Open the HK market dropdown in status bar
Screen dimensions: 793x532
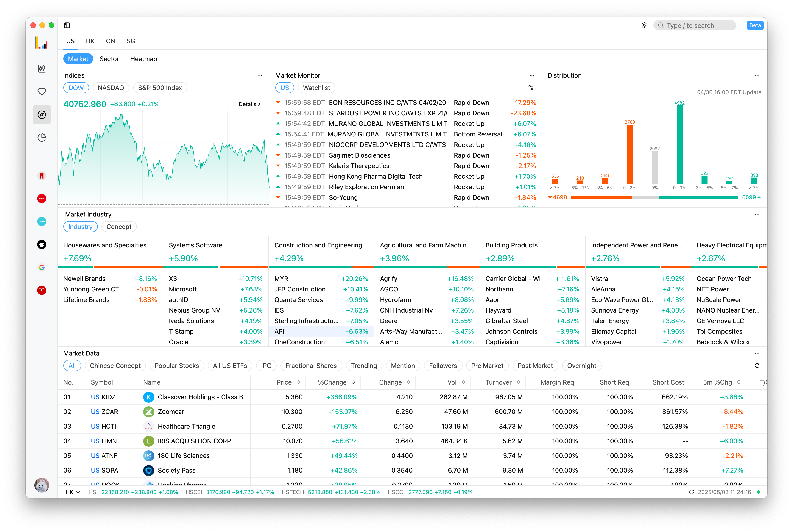73,492
